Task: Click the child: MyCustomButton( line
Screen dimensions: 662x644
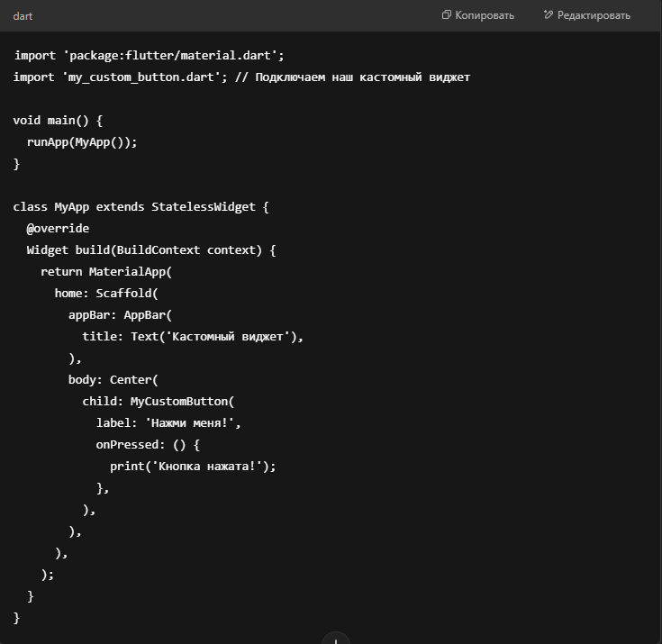Action: [x=159, y=402]
